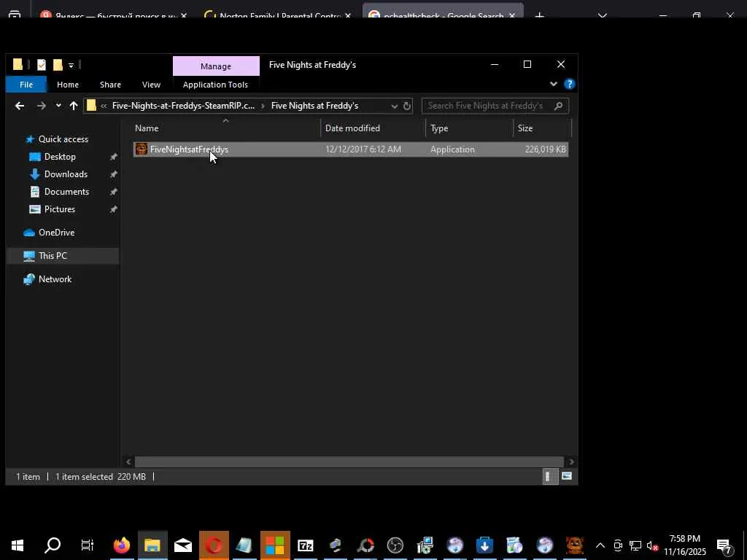This screenshot has height=560, width=747.
Task: Click the New folder icon in the quick access toolbar
Action: click(x=58, y=65)
